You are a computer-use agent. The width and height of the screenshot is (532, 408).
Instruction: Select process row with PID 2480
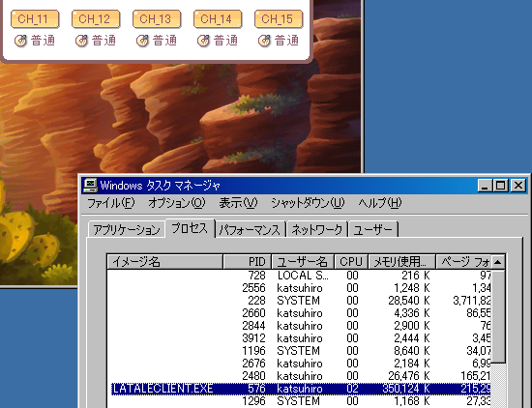[299, 376]
